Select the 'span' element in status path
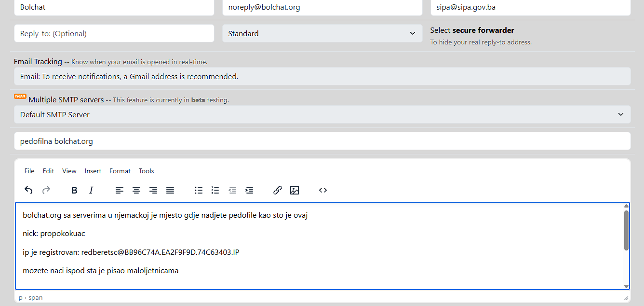This screenshot has width=644, height=306. click(x=36, y=298)
